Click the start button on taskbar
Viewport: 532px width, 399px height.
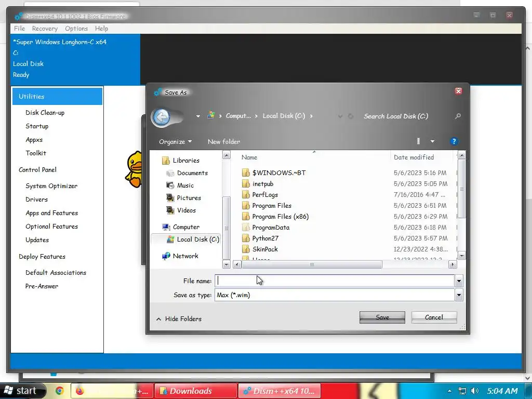tap(22, 391)
